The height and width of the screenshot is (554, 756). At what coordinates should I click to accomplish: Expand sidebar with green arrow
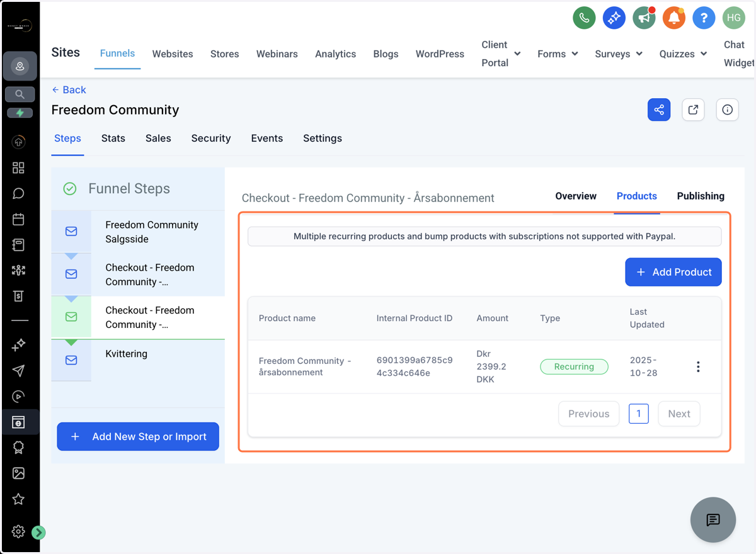click(x=38, y=533)
